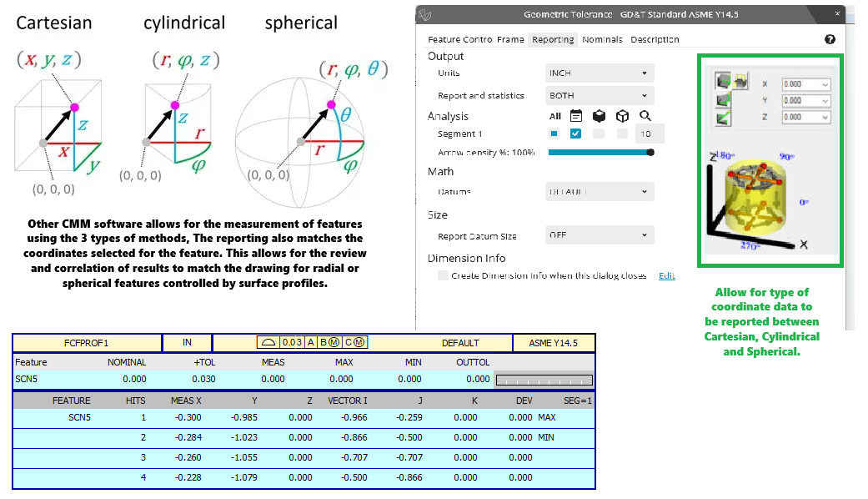The image size is (868, 499).
Task: Open the Description tab
Action: coord(655,39)
